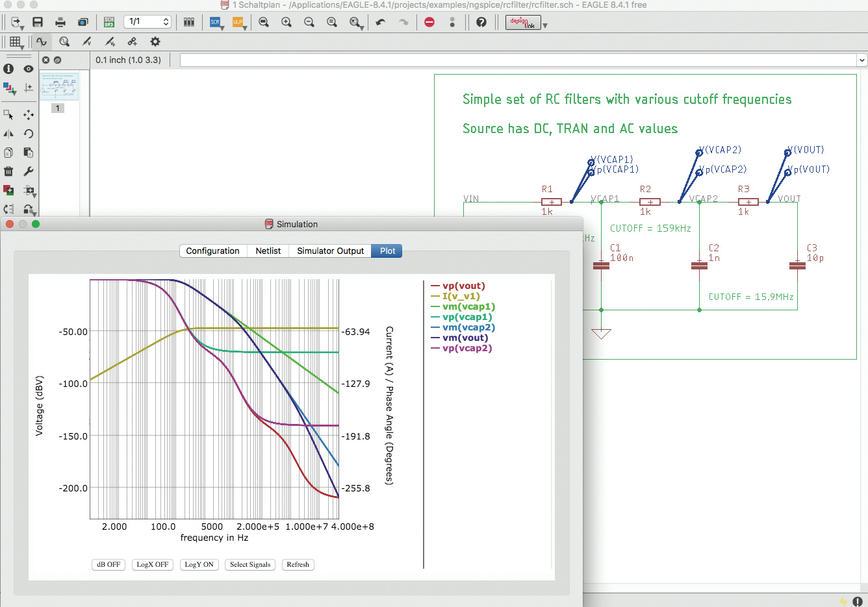
Task: Select the Move tool with four arrows
Action: click(29, 115)
